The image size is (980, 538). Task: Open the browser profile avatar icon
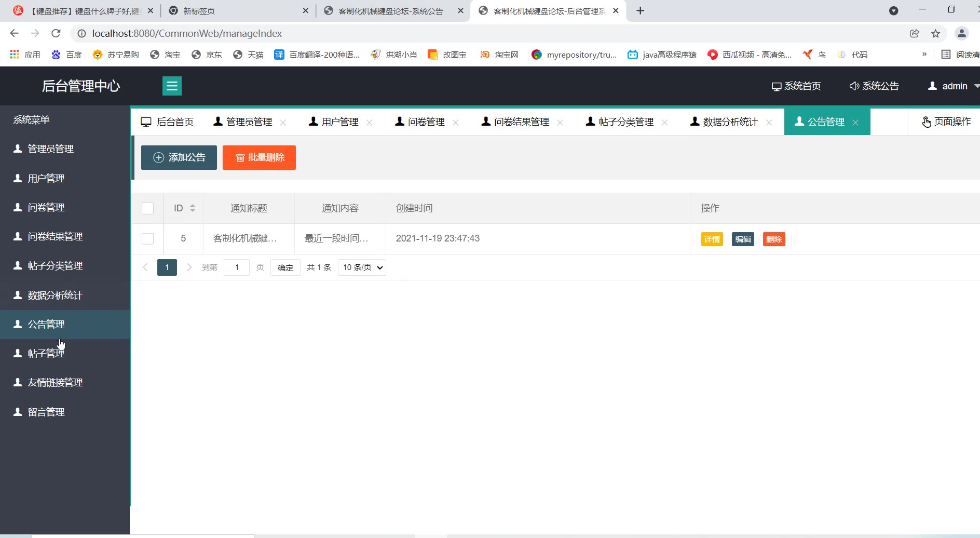click(x=961, y=33)
